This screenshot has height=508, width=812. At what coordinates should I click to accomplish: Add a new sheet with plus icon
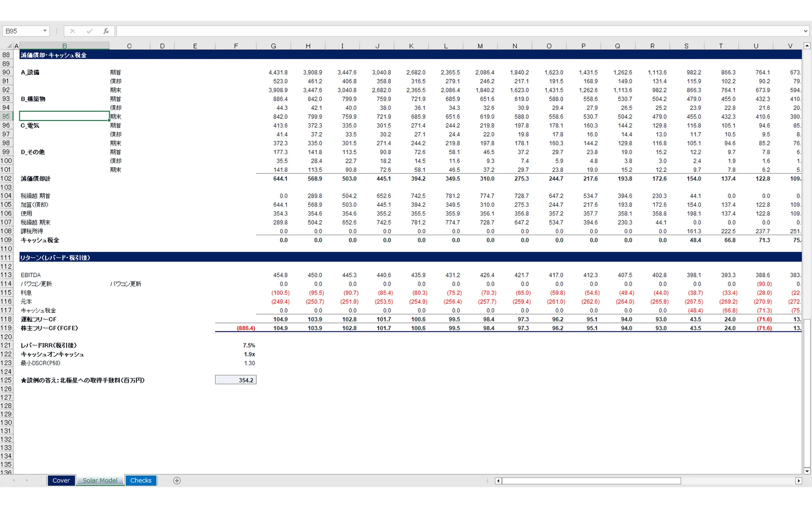(x=177, y=481)
